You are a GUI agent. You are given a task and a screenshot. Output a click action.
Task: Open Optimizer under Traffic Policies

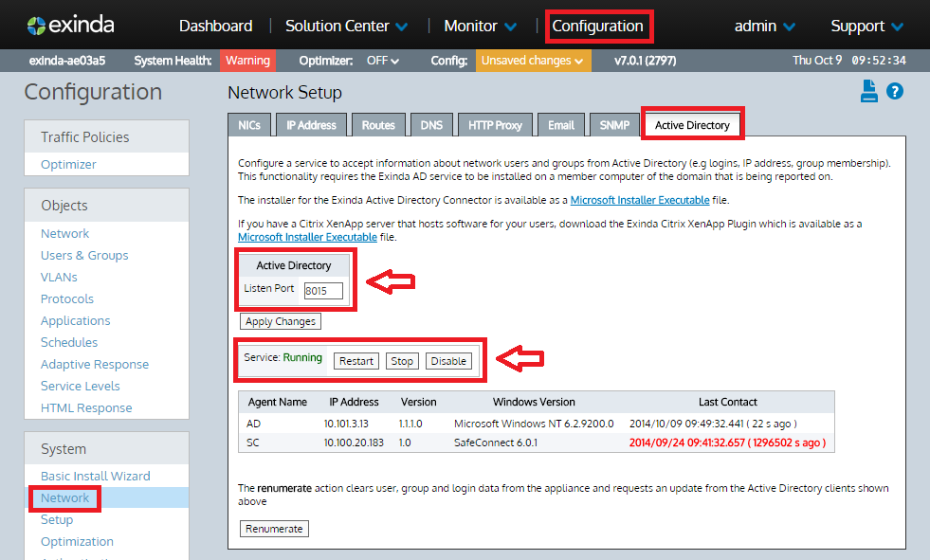point(68,164)
